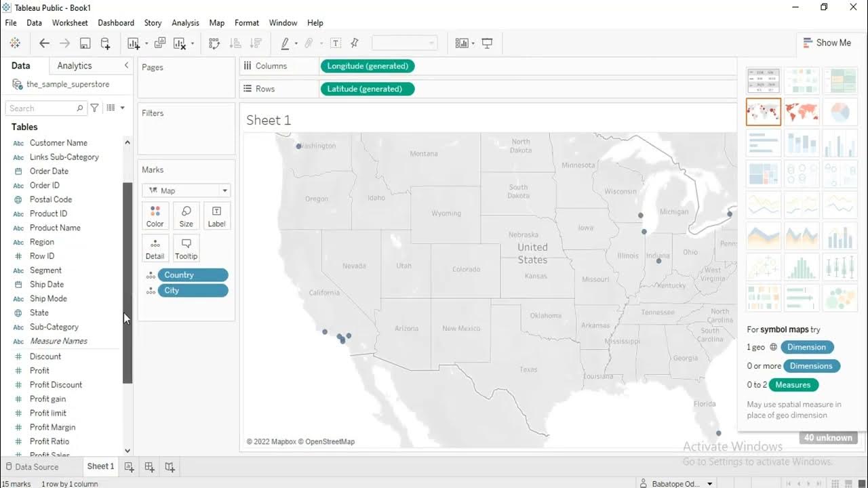Select packed bubbles chart in Show Me
The height and width of the screenshot is (488, 868).
tap(840, 298)
